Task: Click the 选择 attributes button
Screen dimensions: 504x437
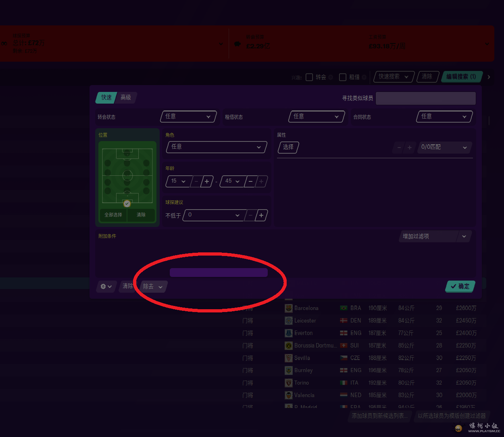Action: (288, 147)
